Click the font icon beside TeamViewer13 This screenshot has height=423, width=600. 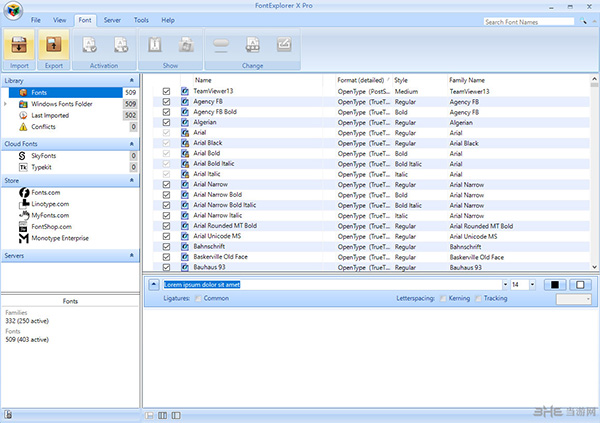click(x=185, y=91)
